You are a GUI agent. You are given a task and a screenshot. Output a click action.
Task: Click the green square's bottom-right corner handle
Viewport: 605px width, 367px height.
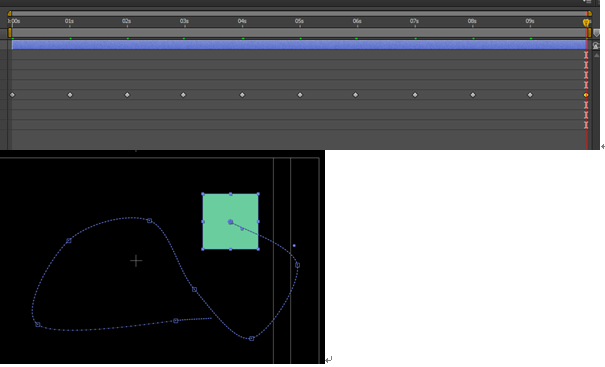click(258, 249)
